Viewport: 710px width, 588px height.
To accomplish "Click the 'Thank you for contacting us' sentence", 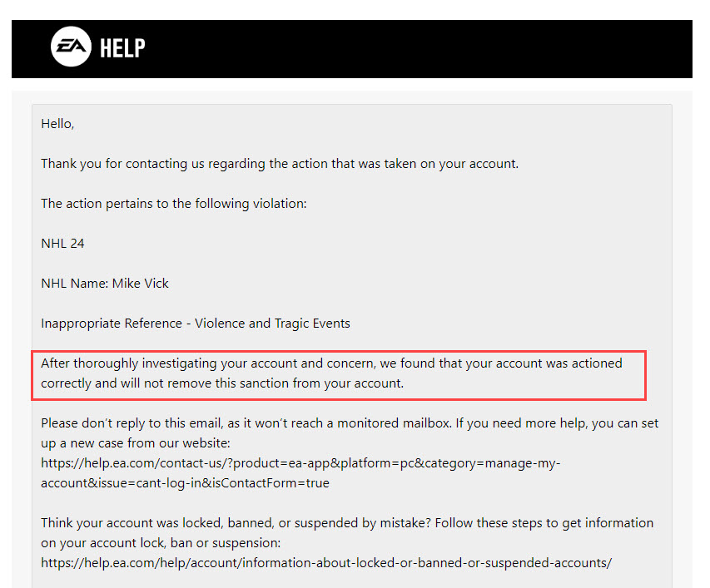I will (280, 164).
